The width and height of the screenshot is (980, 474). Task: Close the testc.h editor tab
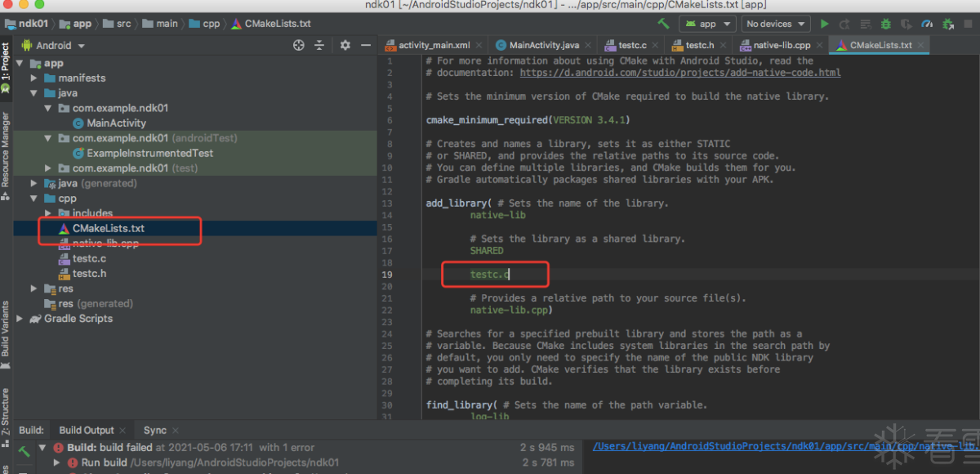722,46
